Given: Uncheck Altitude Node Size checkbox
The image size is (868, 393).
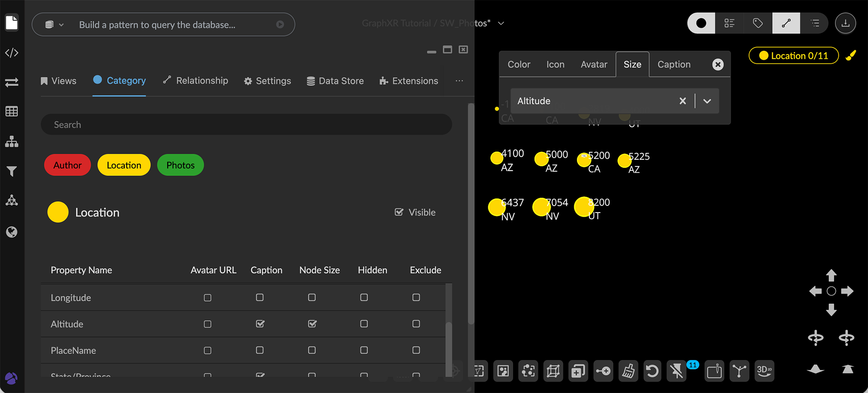Looking at the screenshot, I should point(312,324).
